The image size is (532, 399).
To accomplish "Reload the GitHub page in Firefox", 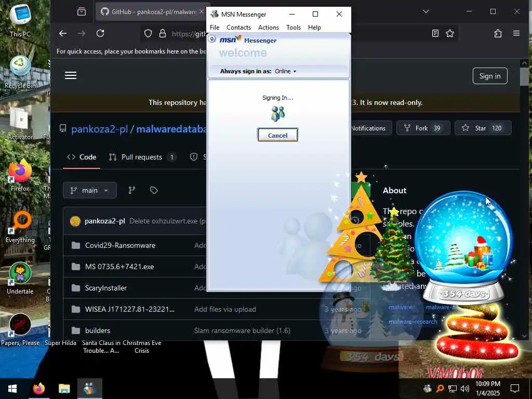I will pos(100,33).
